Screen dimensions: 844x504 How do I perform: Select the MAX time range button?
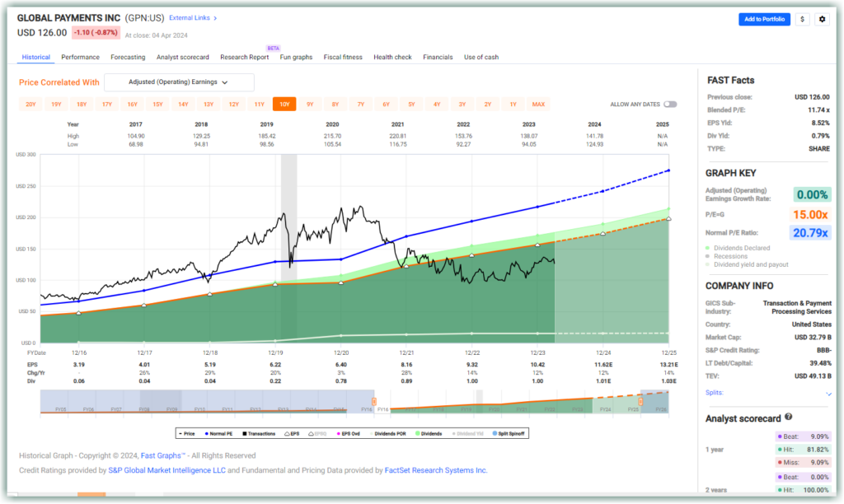point(538,104)
